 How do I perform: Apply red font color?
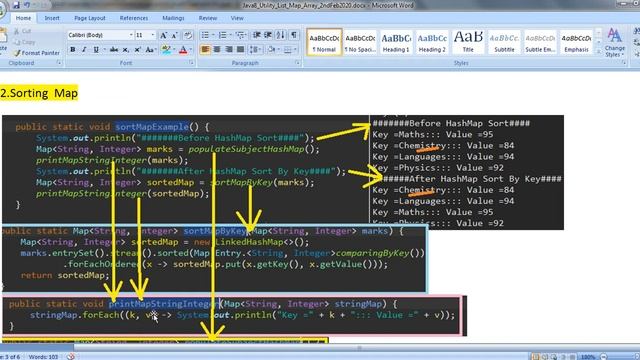(183, 50)
